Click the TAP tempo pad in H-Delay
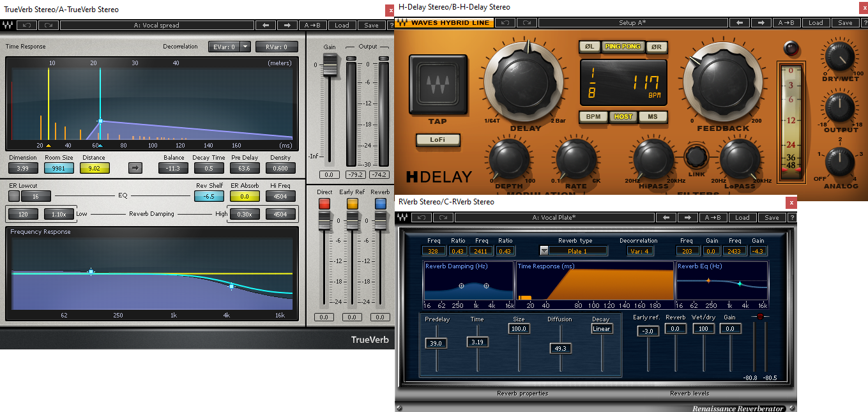 tap(438, 84)
